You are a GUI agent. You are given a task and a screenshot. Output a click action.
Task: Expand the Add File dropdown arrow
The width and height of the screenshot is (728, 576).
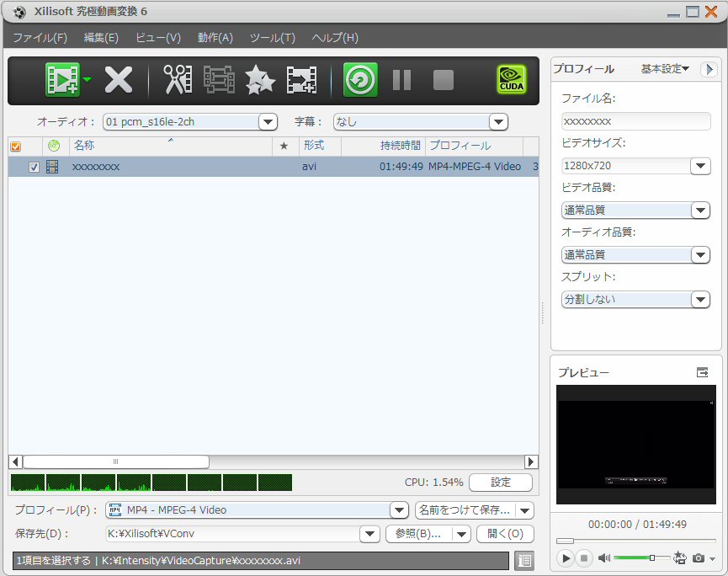tap(88, 80)
